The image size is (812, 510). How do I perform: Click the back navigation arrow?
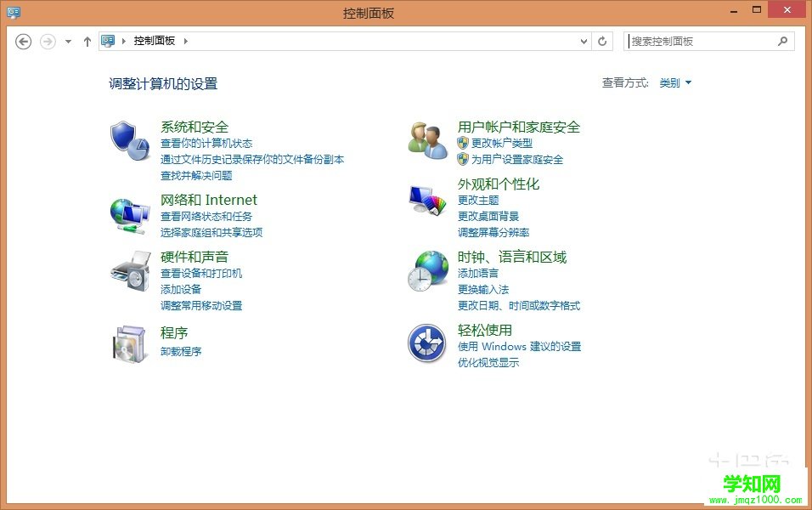coord(23,42)
